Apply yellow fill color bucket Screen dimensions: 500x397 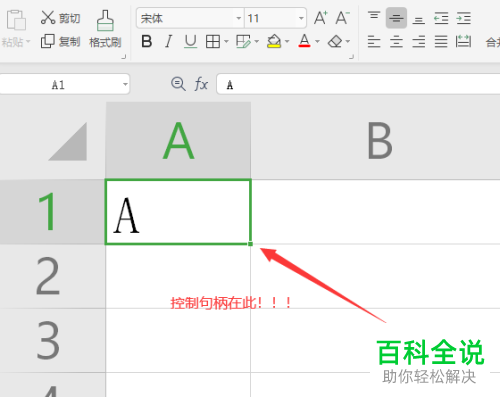(x=274, y=42)
